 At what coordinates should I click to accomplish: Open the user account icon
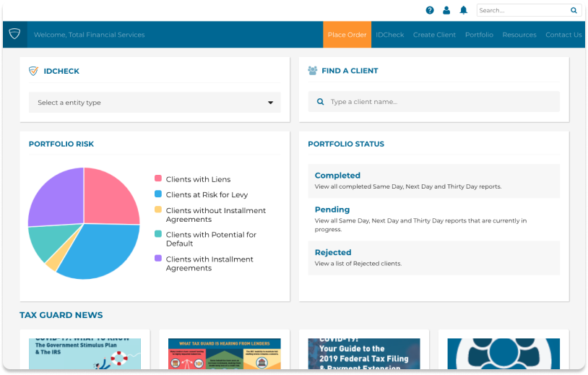coord(446,10)
